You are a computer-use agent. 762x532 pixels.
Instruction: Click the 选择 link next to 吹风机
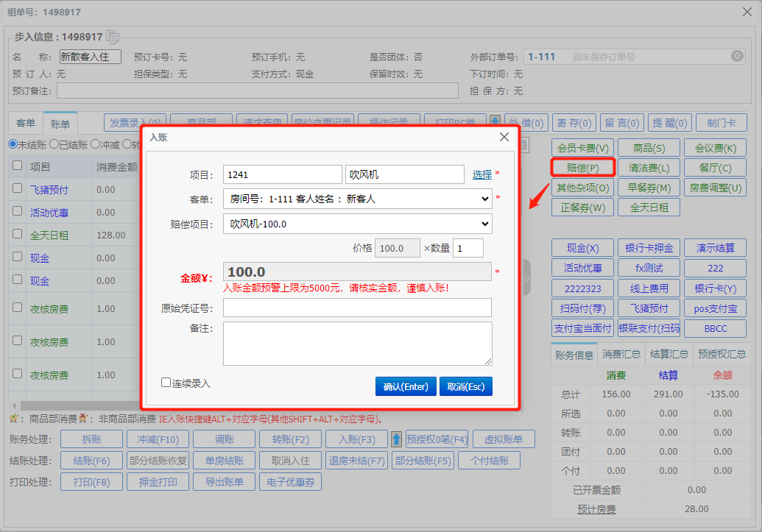coord(482,174)
